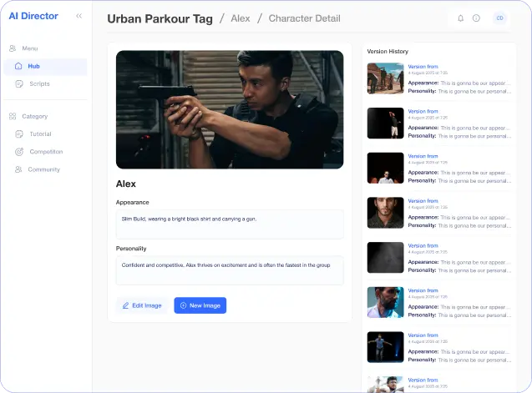Viewport: 532px width, 393px height.
Task: Open the version thumbnail of man in shorts
Action: coord(386,123)
